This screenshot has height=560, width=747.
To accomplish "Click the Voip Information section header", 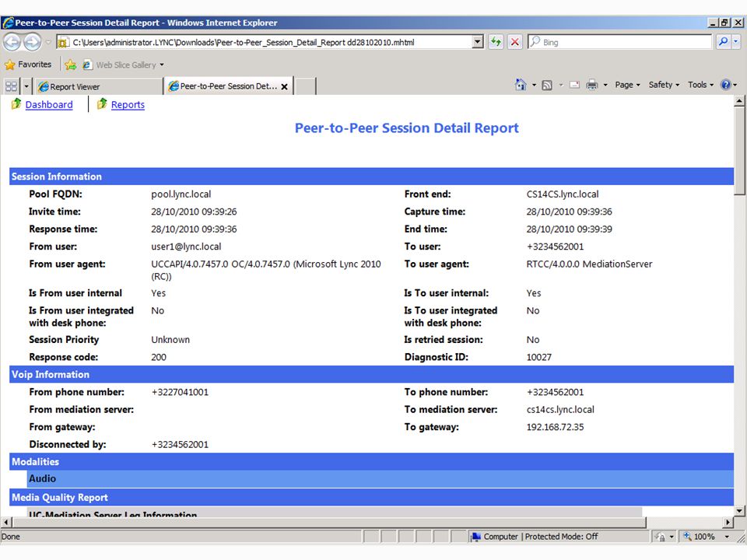I will [x=372, y=374].
